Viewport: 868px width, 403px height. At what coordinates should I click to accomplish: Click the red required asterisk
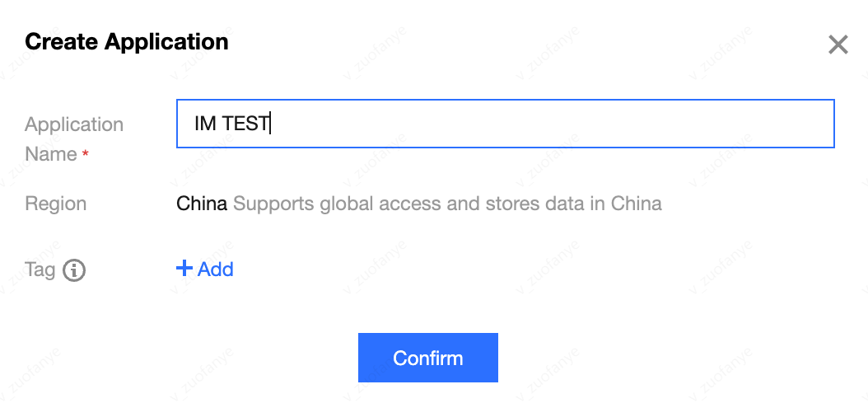tap(85, 155)
